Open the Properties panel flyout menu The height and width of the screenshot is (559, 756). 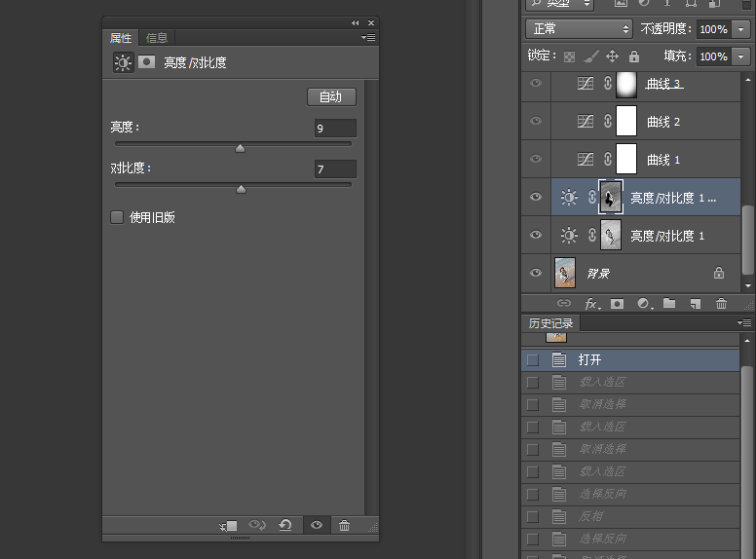368,37
